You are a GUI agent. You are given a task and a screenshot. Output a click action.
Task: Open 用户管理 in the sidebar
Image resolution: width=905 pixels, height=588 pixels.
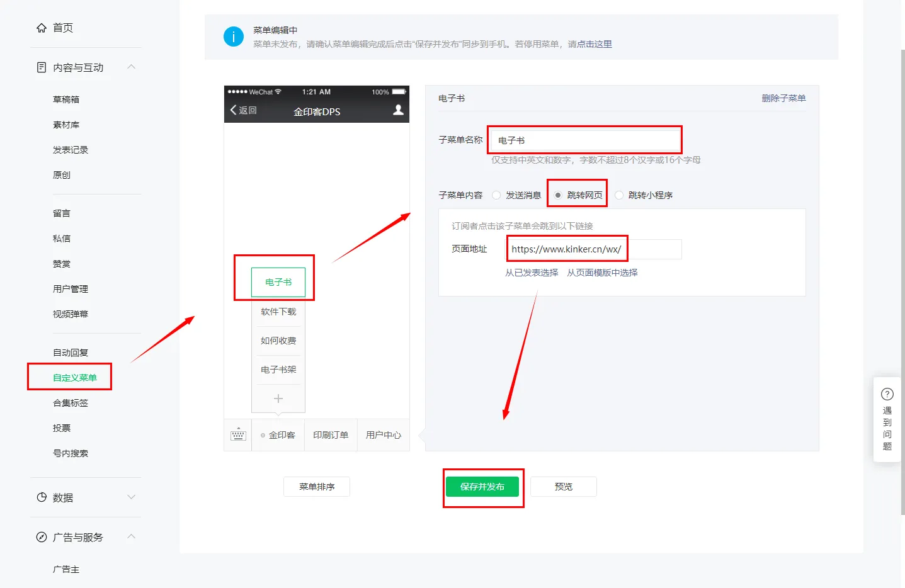point(71,289)
